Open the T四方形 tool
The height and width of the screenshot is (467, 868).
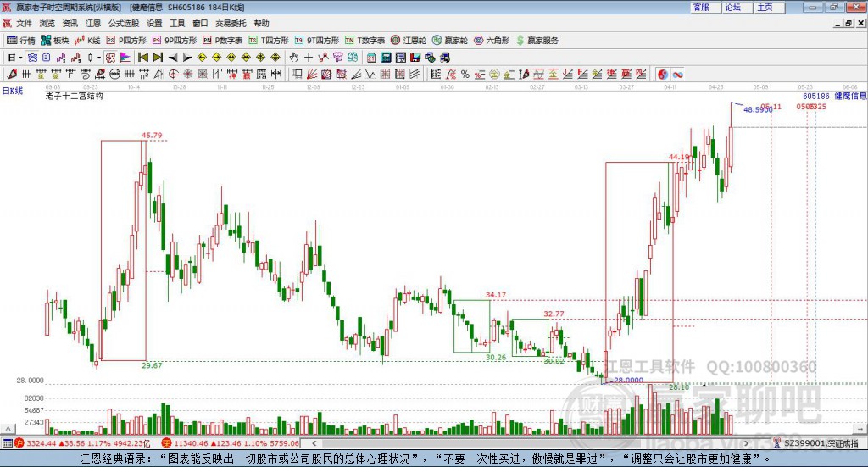(269, 41)
